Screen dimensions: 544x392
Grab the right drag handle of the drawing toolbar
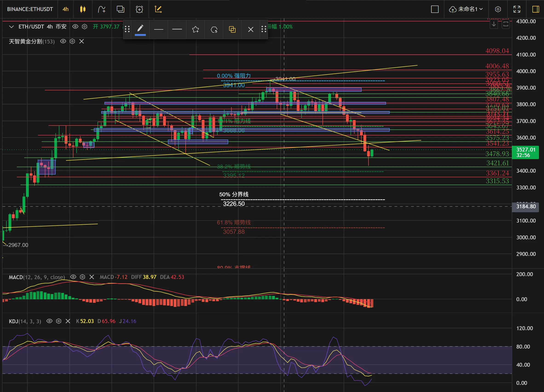pyautogui.click(x=264, y=29)
